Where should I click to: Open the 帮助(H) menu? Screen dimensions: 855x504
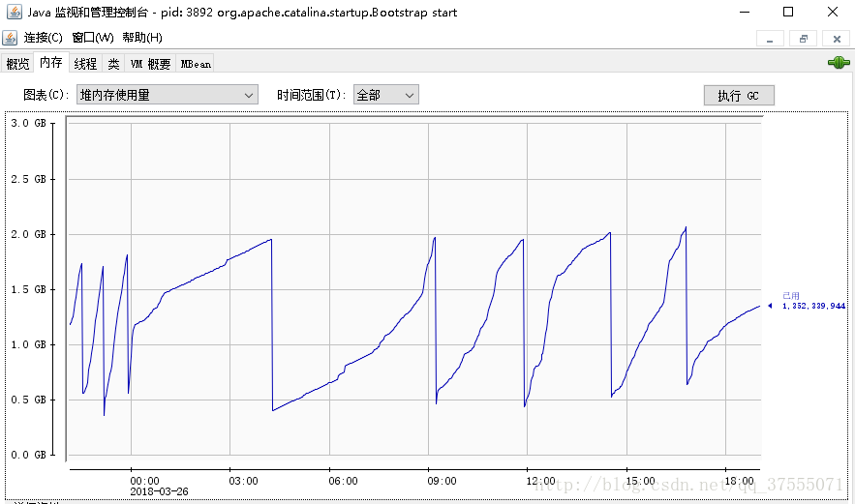(142, 38)
